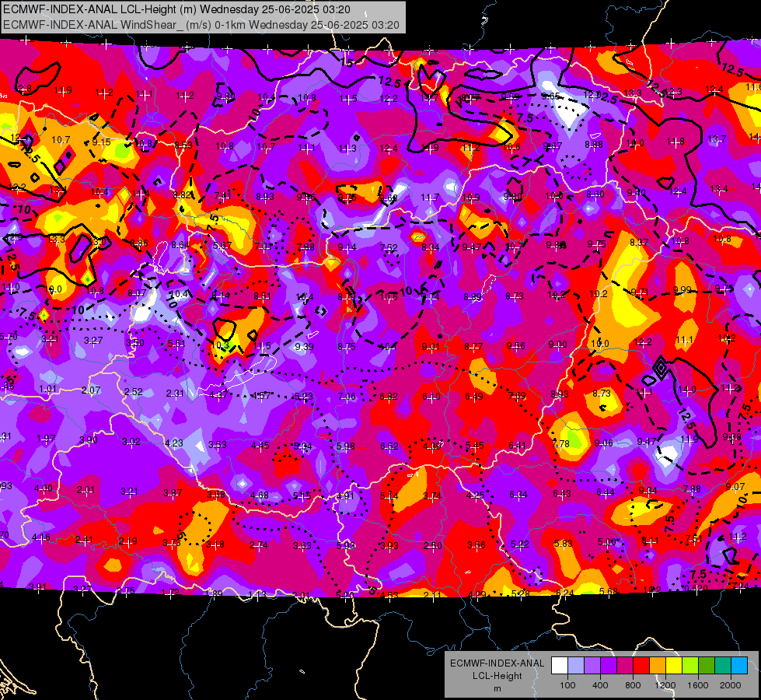The image size is (761, 700).
Task: Click the wind shear value '4.68'
Action: (x=260, y=495)
